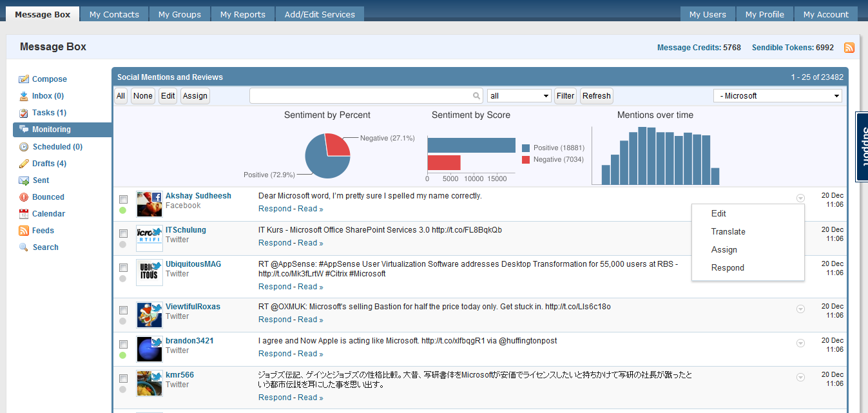
Task: Open the action arrow on ViewtifulRoxas's row
Action: [x=800, y=309]
